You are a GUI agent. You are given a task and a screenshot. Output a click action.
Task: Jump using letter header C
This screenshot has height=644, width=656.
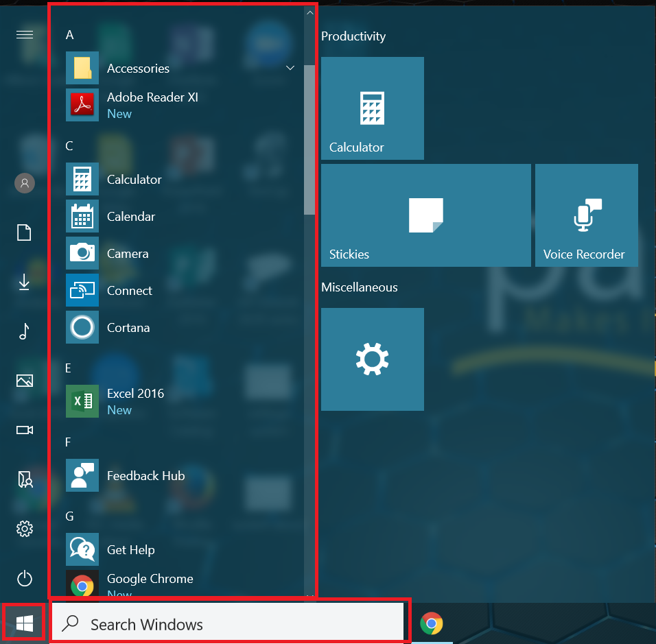[69, 146]
